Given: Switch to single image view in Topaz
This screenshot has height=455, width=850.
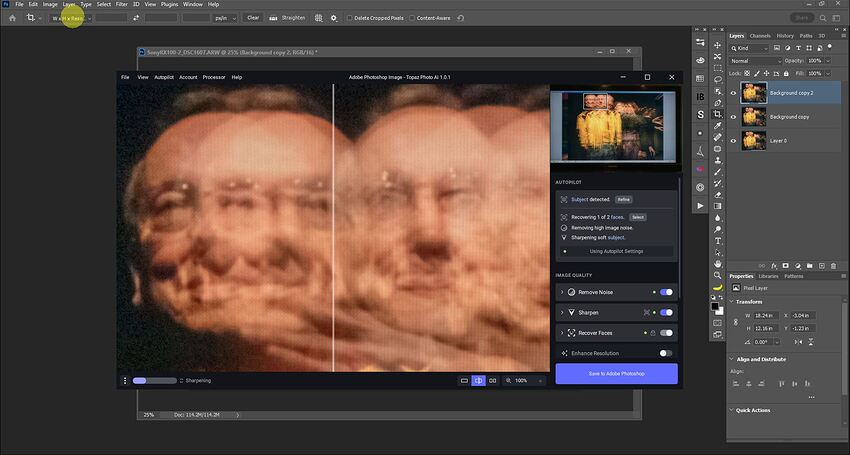Looking at the screenshot, I should (x=464, y=381).
